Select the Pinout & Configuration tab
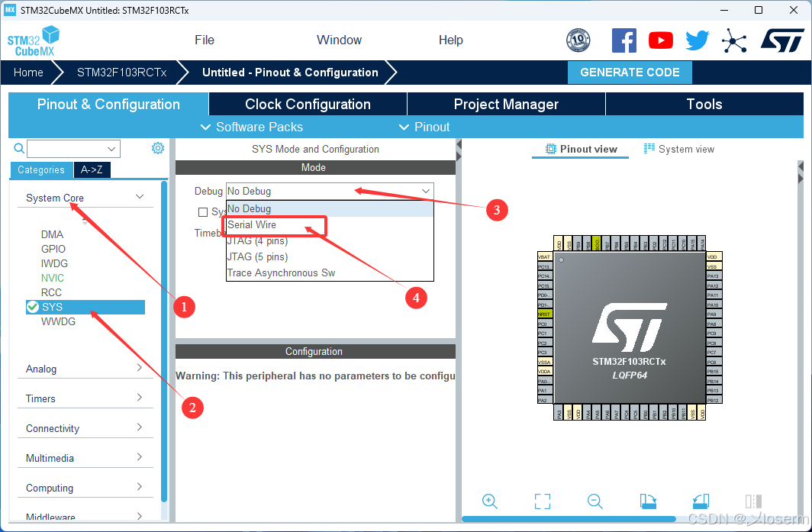This screenshot has height=532, width=812. [x=108, y=104]
